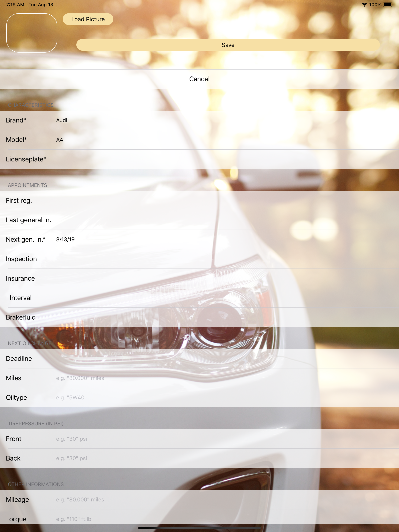Set the Interval field value
The width and height of the screenshot is (399, 532).
(x=226, y=298)
